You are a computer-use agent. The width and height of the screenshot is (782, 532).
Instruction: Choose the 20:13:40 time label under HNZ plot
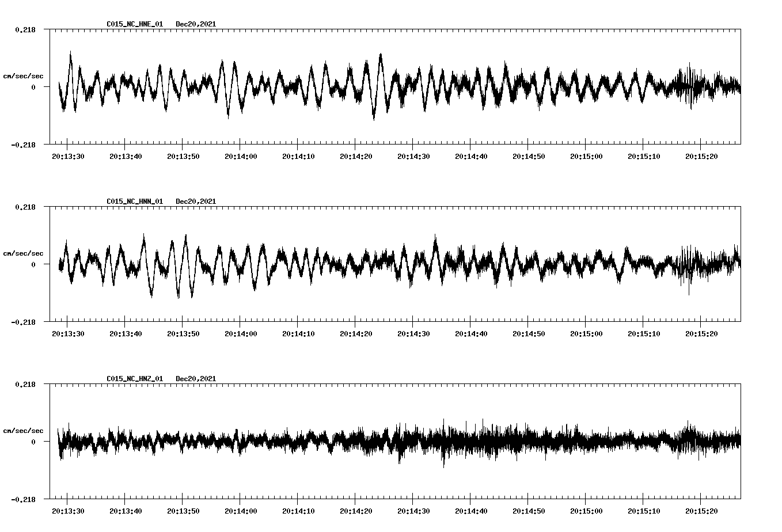coord(126,511)
